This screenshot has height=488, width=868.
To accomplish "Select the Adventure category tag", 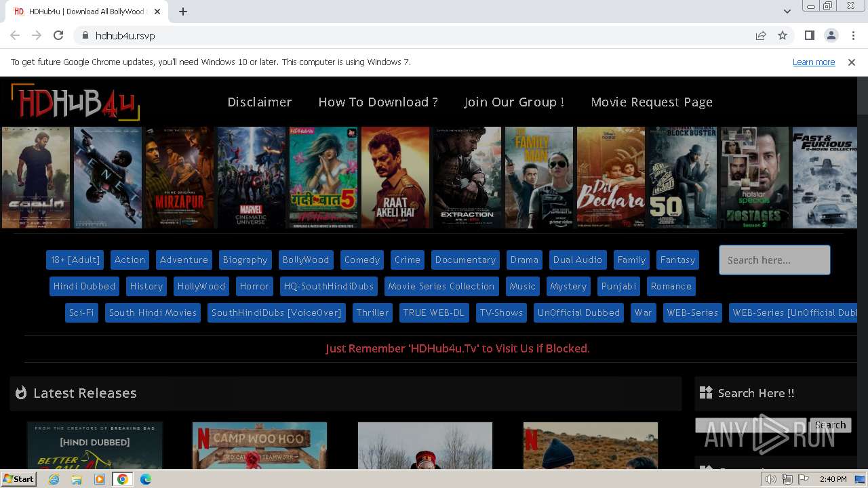I will [184, 260].
